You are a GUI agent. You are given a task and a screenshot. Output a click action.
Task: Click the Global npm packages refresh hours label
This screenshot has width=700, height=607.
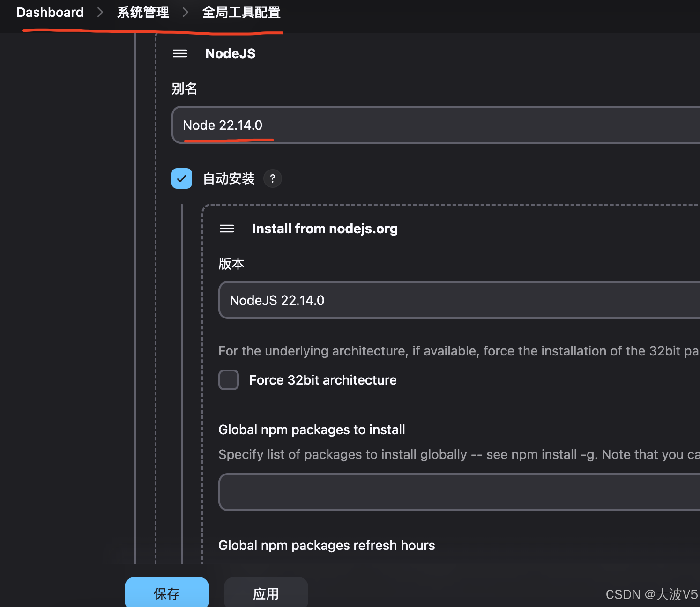327,545
